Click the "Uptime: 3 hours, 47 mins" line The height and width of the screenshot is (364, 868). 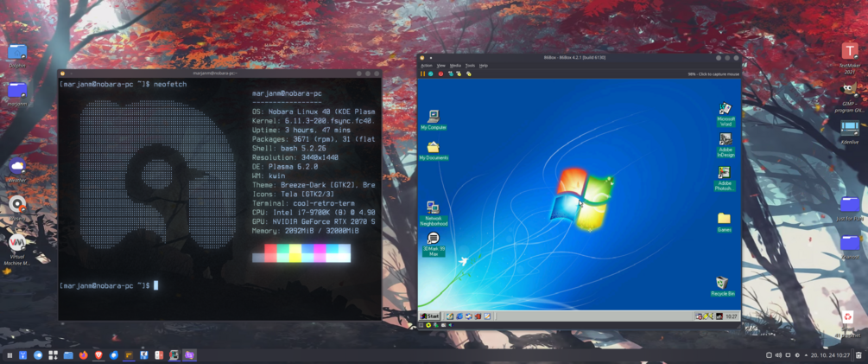coord(301,130)
